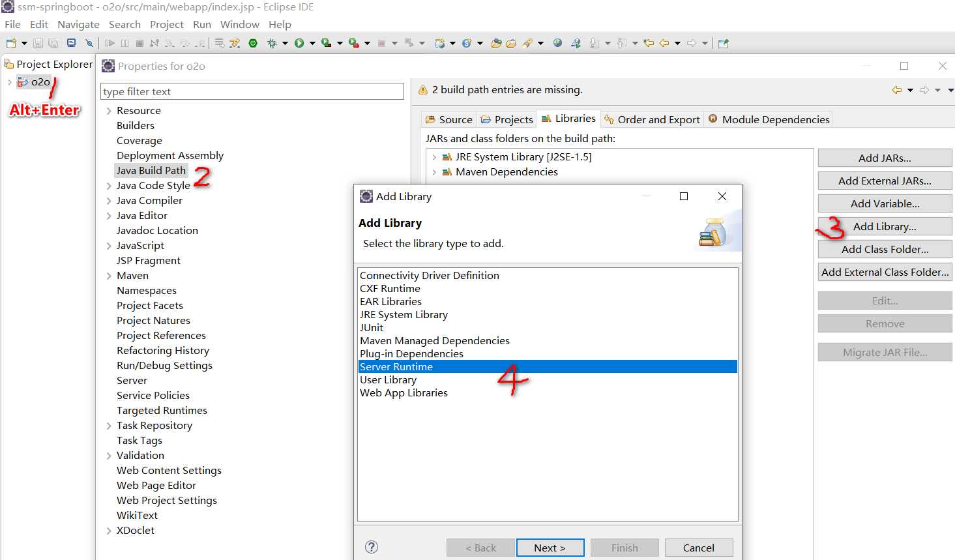Click the green Relaunch power icon
955x560 pixels.
pyautogui.click(x=253, y=43)
